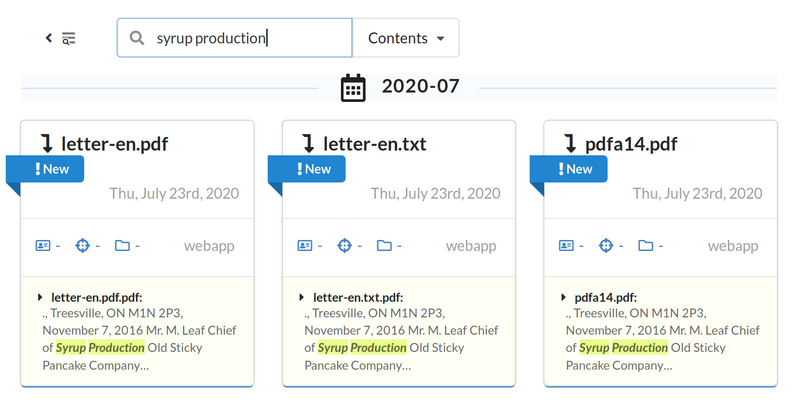The height and width of the screenshot is (400, 800).
Task: Click the back/collapse search sidebar icon
Action: (x=60, y=38)
